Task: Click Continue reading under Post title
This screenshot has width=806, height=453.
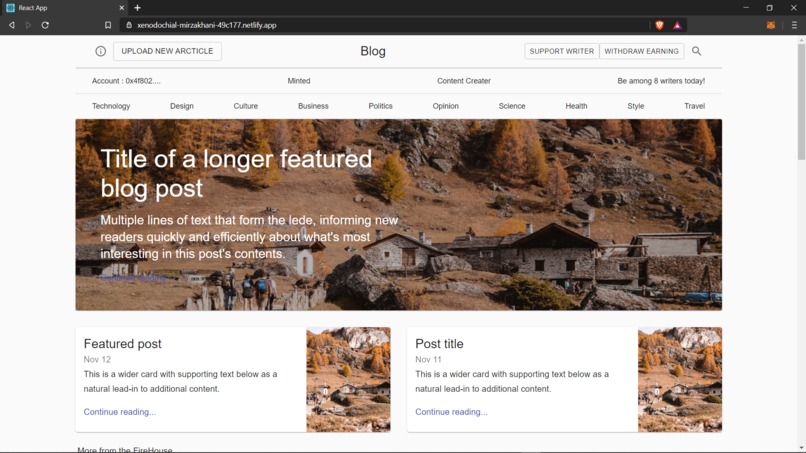Action: pos(451,412)
